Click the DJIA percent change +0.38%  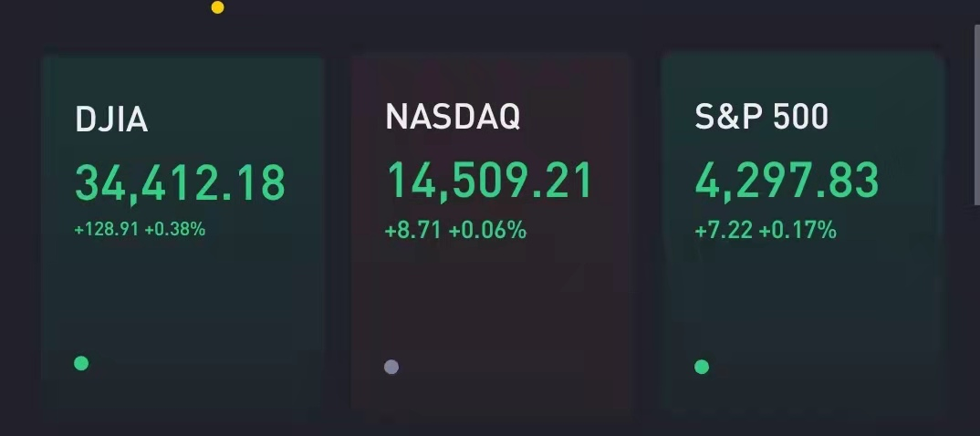point(175,229)
